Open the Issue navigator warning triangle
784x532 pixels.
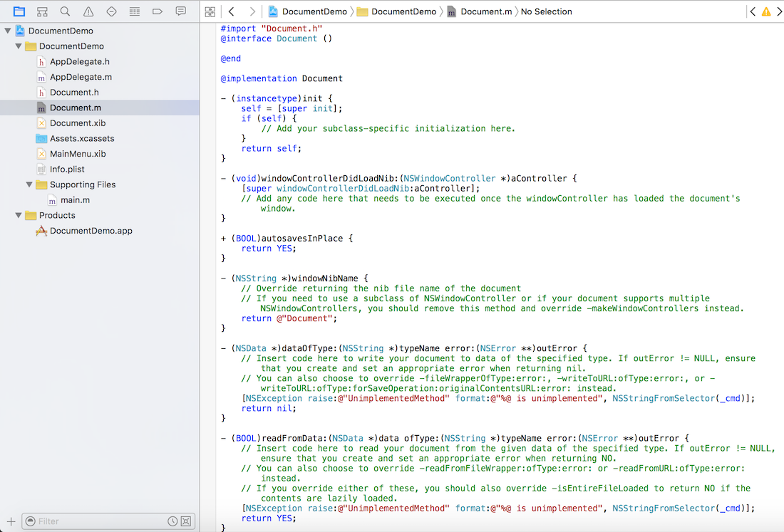(88, 11)
